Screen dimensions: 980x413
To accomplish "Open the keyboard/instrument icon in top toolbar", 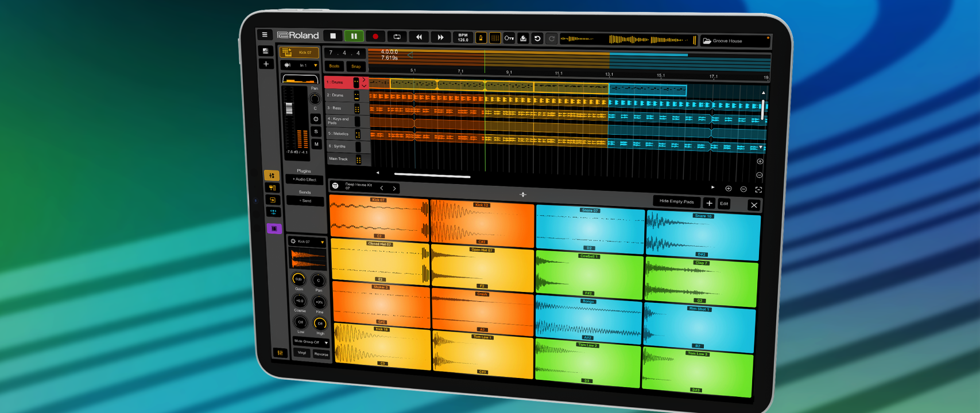I will click(x=523, y=38).
